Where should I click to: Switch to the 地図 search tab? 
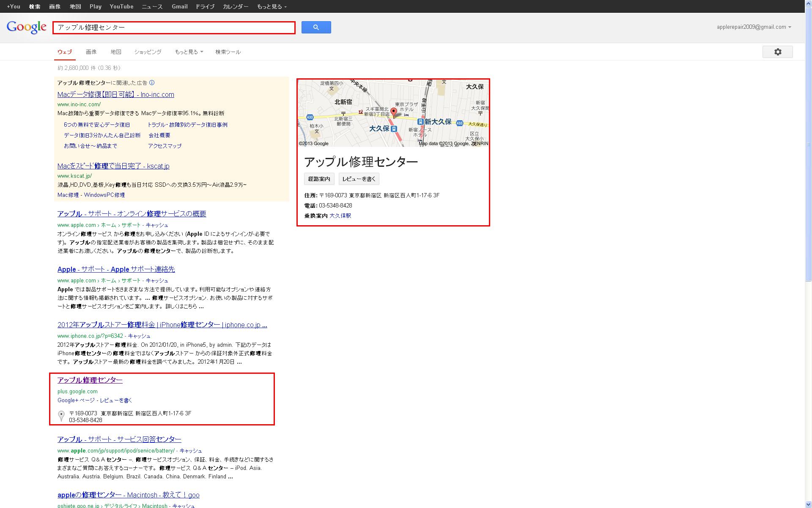(x=116, y=52)
